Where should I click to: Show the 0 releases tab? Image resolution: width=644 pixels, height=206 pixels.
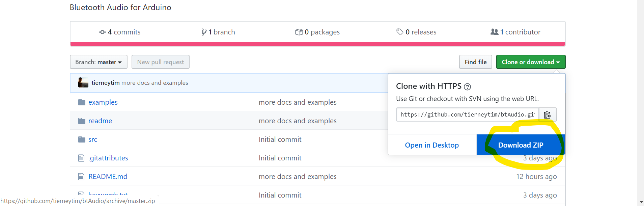416,32
